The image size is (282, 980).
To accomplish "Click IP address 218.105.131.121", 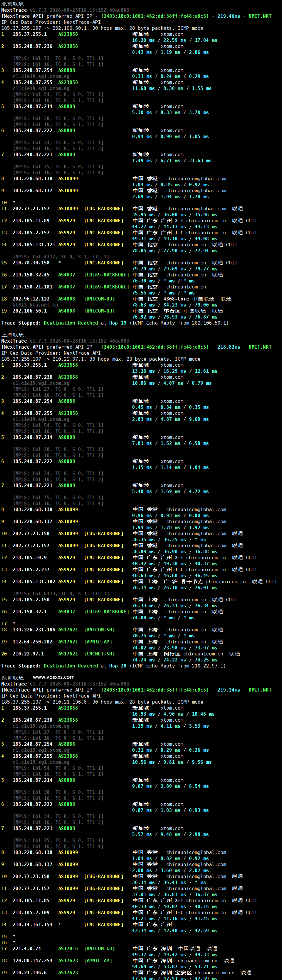I will [x=34, y=245].
